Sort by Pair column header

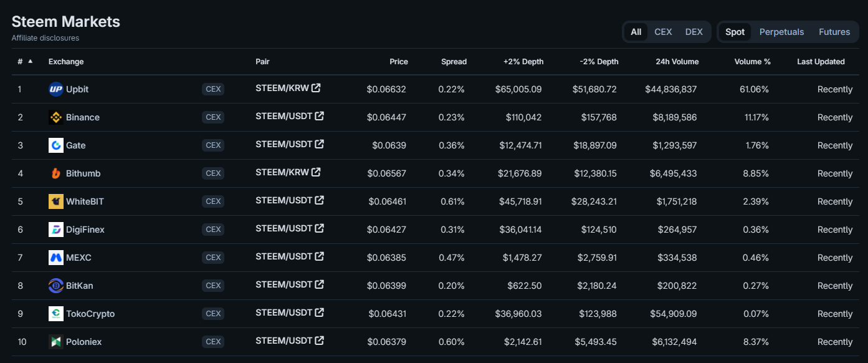262,62
